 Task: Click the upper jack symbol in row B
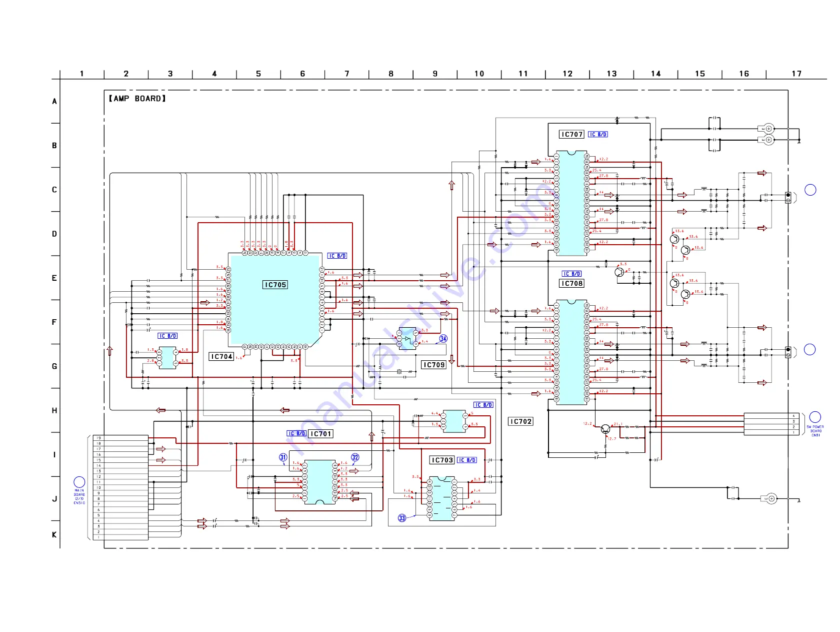click(766, 129)
